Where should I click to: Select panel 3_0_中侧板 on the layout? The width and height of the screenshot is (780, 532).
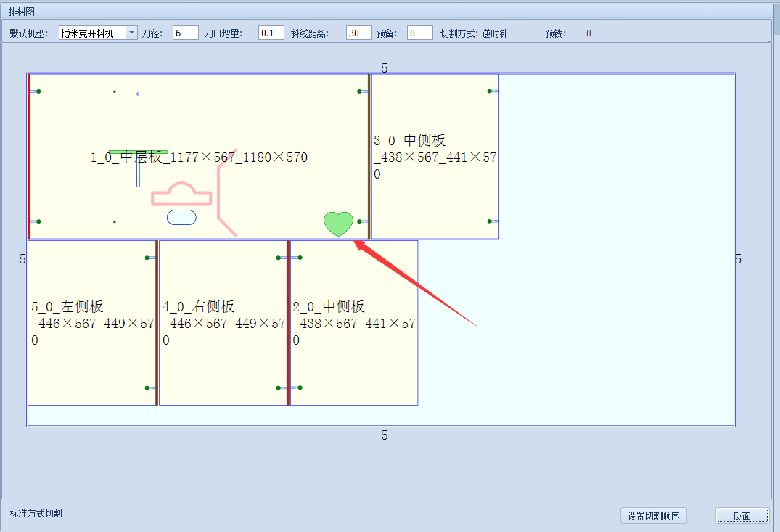(x=435, y=156)
